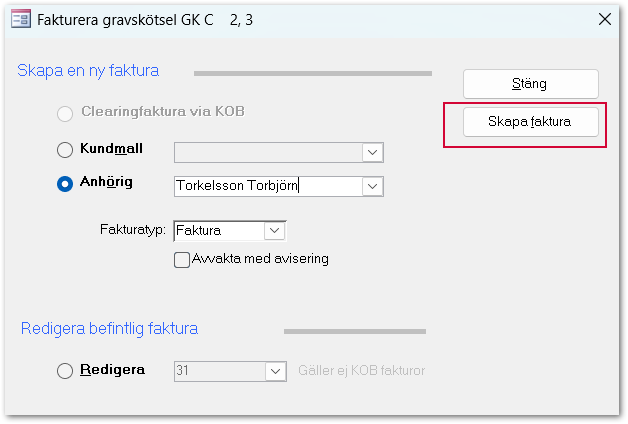This screenshot has width=628, height=424.
Task: Close the Fakturera gravskötsel dialog window
Action: (603, 19)
